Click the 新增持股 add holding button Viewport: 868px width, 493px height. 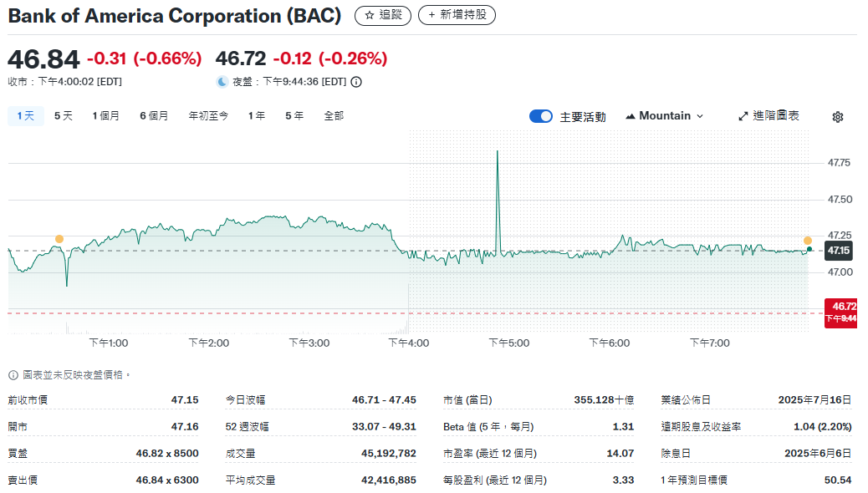(457, 15)
